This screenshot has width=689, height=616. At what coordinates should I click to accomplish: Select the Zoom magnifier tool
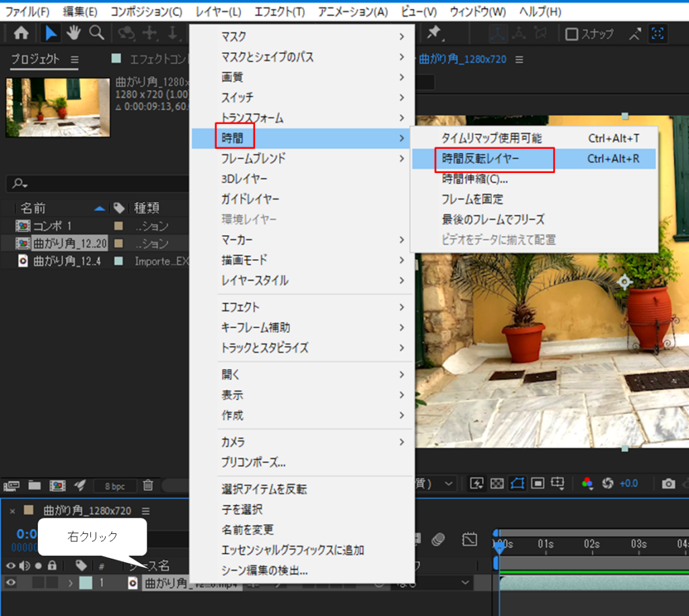tap(97, 33)
